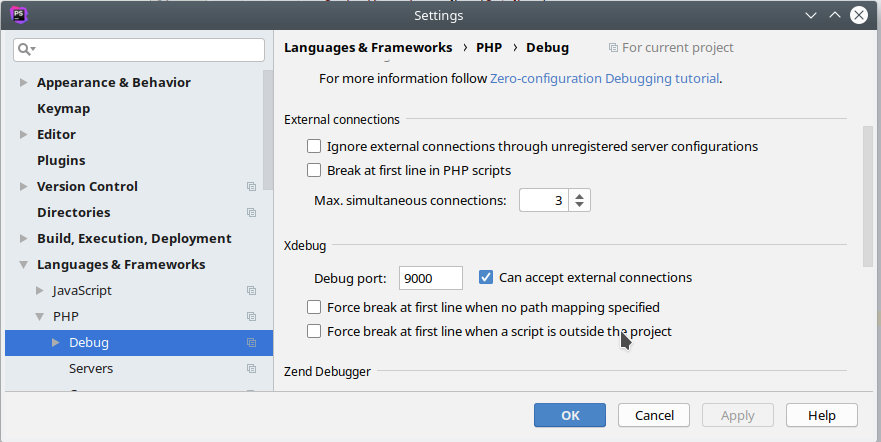
Task: Increase Max. simultaneous connections with up arrow
Action: [579, 195]
